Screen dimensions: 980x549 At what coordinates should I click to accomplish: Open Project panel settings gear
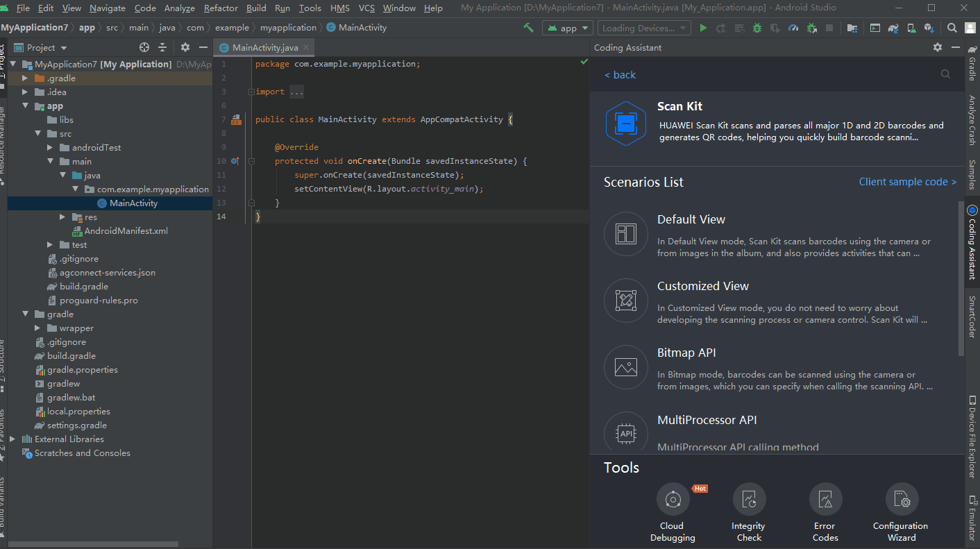point(185,47)
